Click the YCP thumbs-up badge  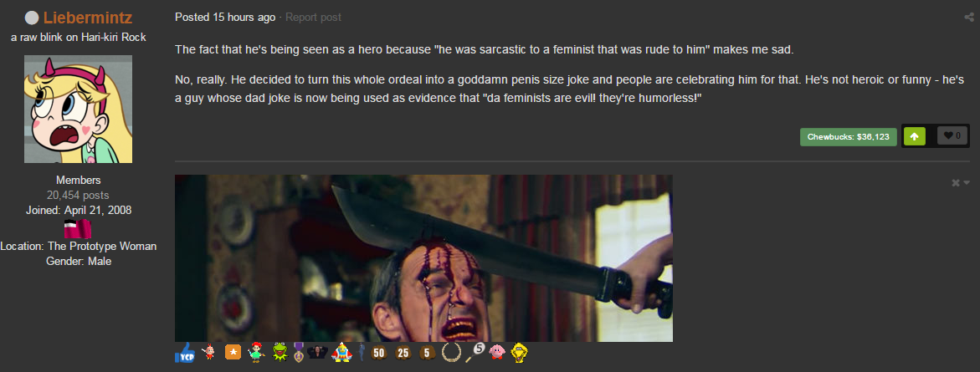tap(184, 353)
